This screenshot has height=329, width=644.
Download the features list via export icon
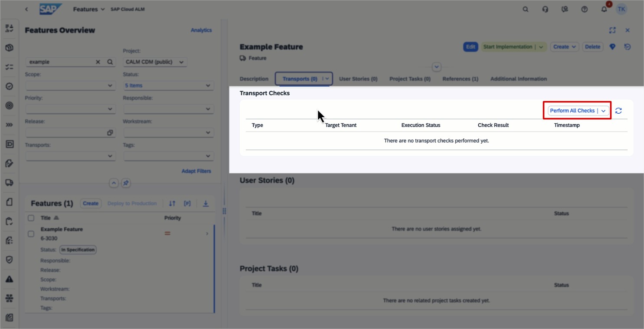pos(206,203)
